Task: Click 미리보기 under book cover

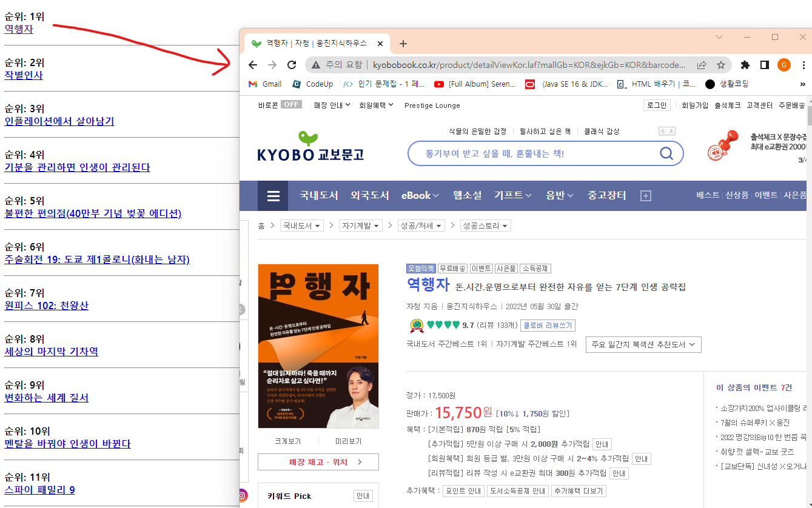Action: (349, 441)
